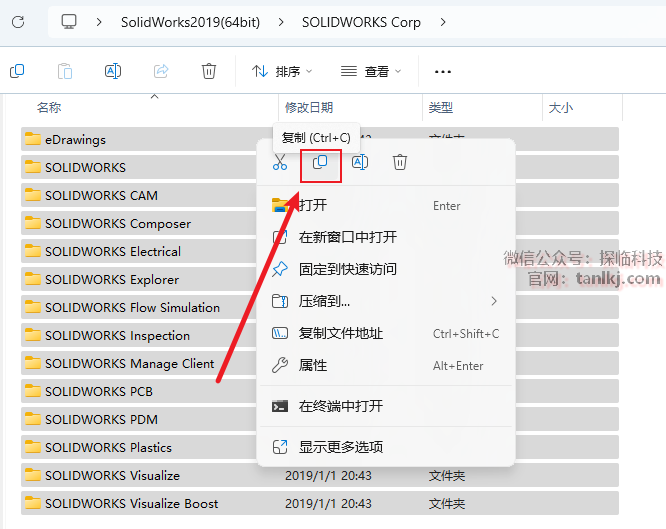Click the This PC monitor icon
Viewport: 666px width, 529px height.
click(69, 21)
